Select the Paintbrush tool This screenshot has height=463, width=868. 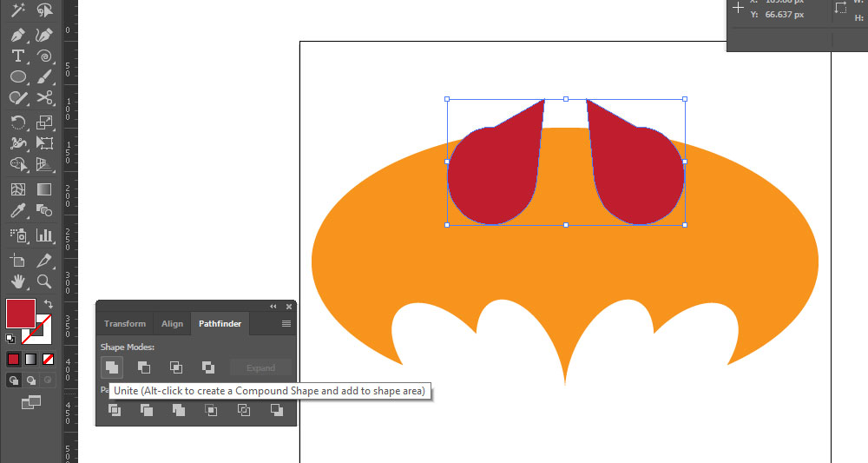(44, 77)
